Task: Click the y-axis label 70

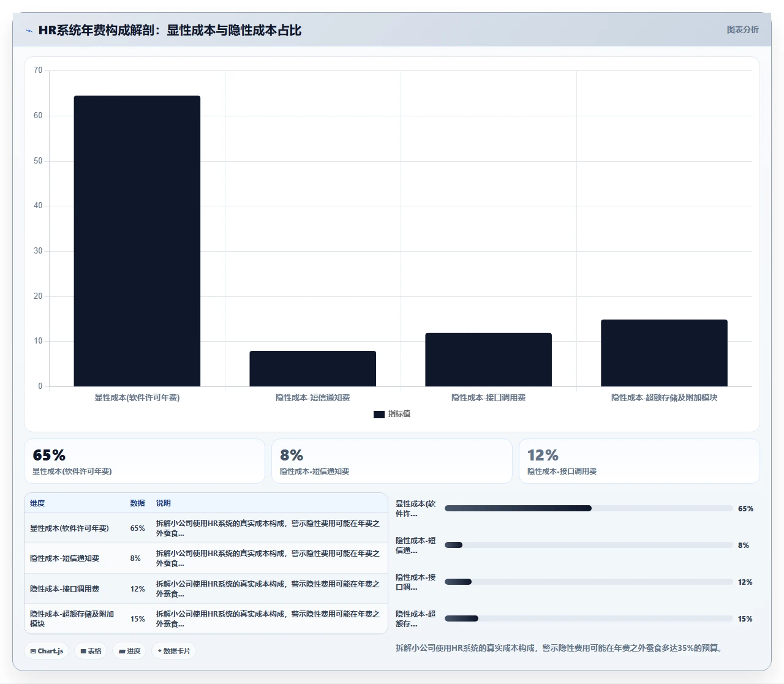Action: 38,70
